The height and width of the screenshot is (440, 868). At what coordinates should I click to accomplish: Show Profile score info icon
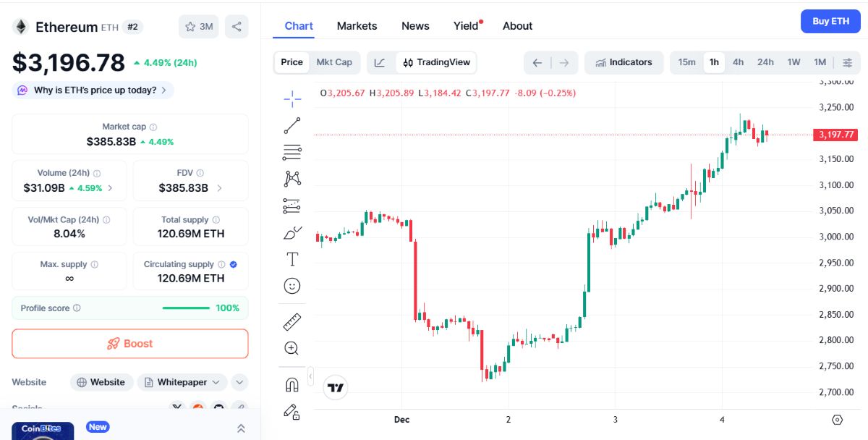point(77,308)
